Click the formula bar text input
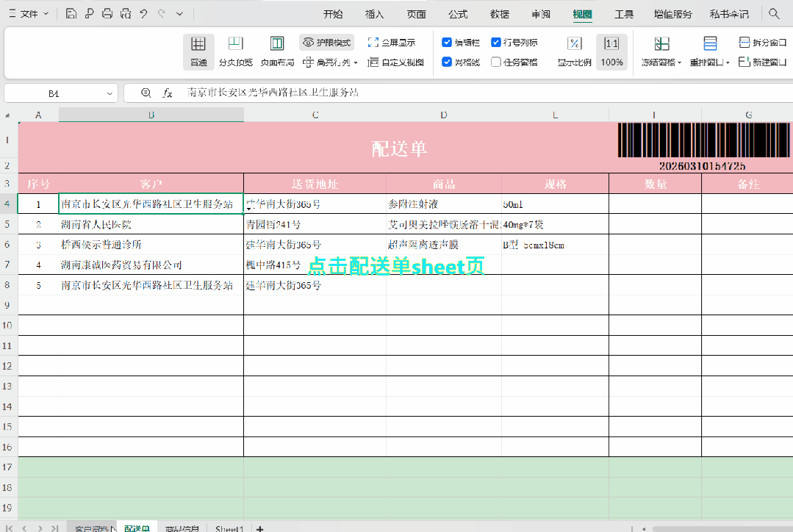Viewport: 793px width, 532px height. (486, 93)
